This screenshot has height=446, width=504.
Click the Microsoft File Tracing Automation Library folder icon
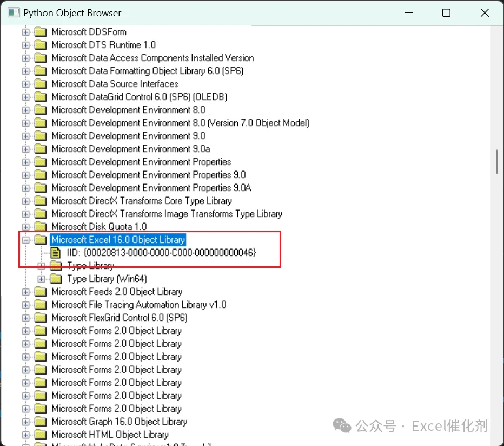pos(41,305)
